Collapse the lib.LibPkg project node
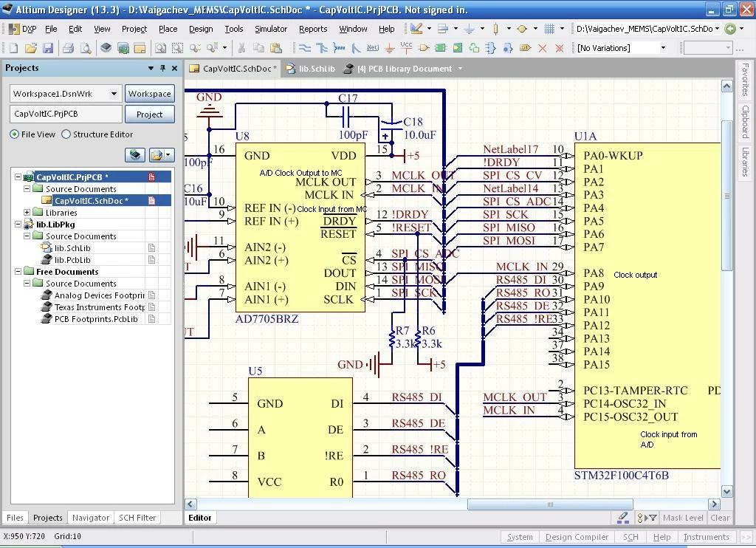This screenshot has height=548, width=756. (18, 225)
